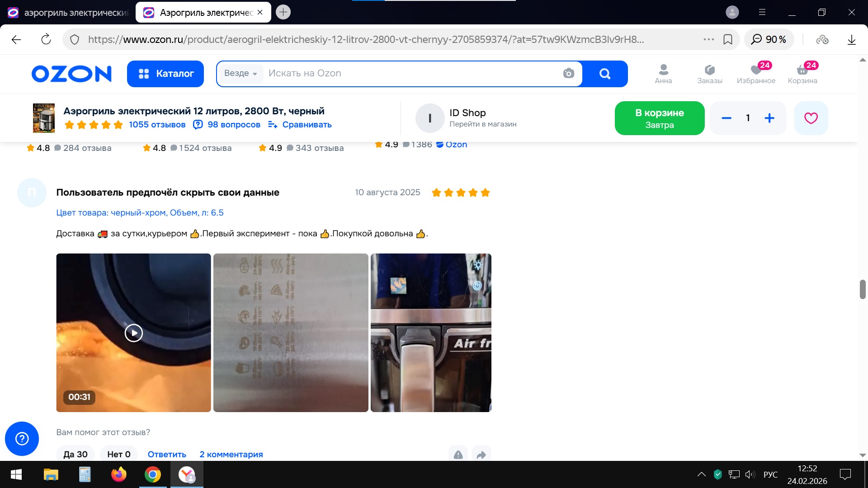Switch to the first аэрогриль browser tab
The image size is (868, 488).
(x=68, y=13)
